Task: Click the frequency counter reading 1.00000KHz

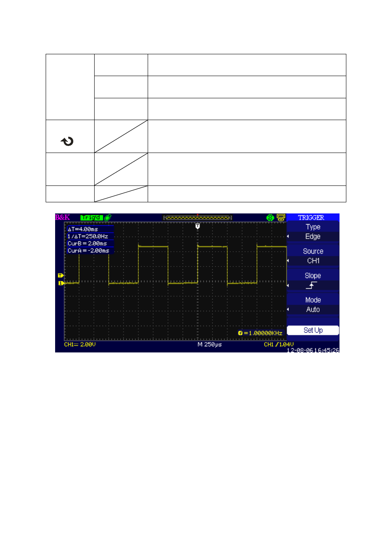Action: (x=260, y=333)
